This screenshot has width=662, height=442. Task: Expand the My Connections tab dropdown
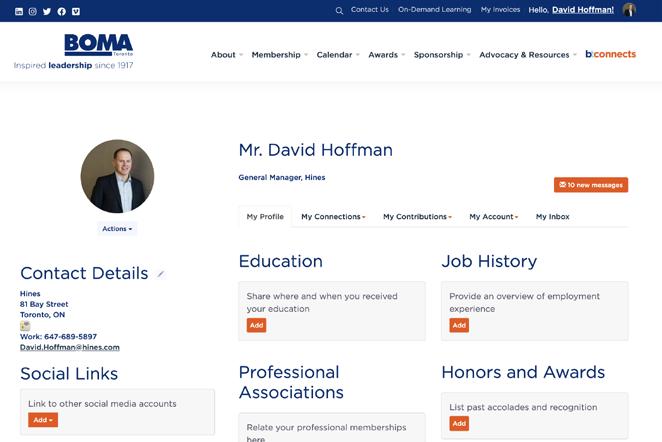coord(333,216)
